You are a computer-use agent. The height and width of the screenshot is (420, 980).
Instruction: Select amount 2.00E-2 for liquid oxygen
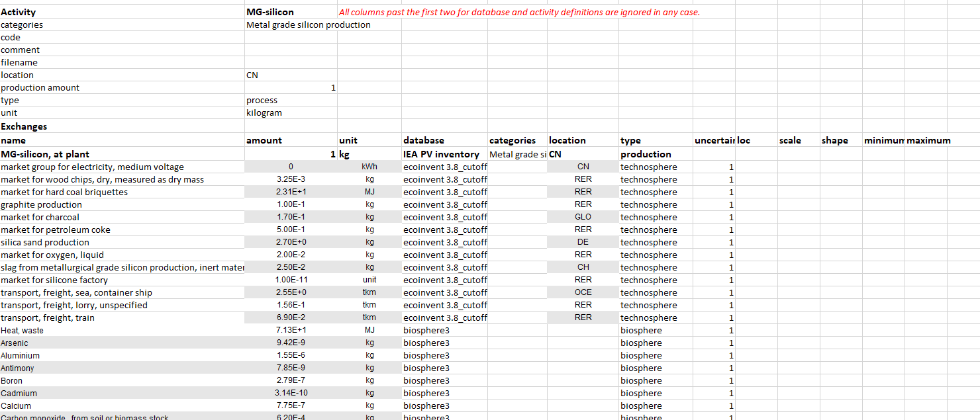point(291,255)
